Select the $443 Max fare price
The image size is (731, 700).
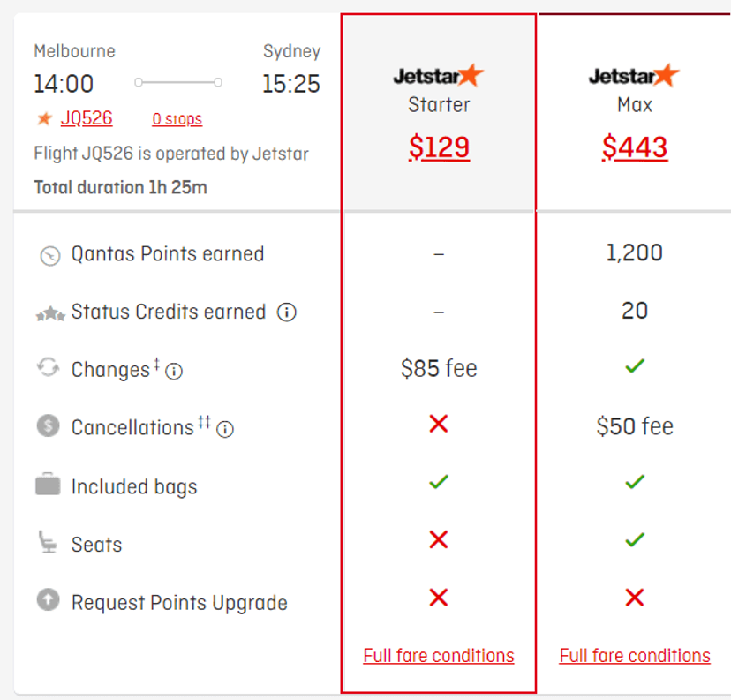pyautogui.click(x=634, y=146)
